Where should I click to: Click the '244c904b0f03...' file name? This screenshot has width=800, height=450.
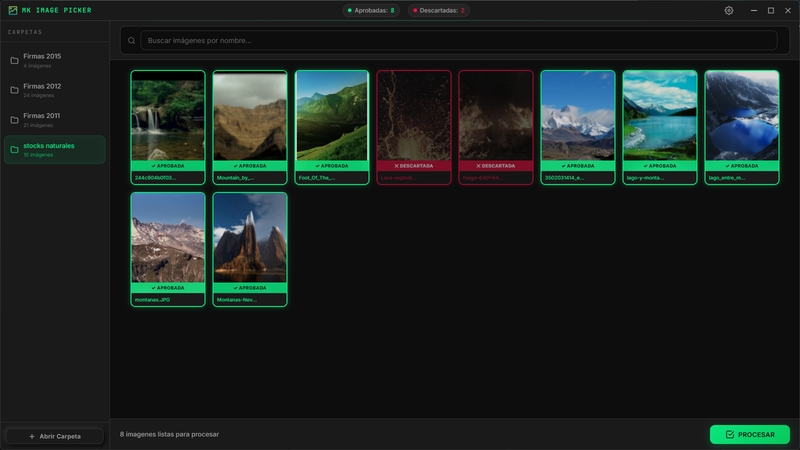click(155, 178)
